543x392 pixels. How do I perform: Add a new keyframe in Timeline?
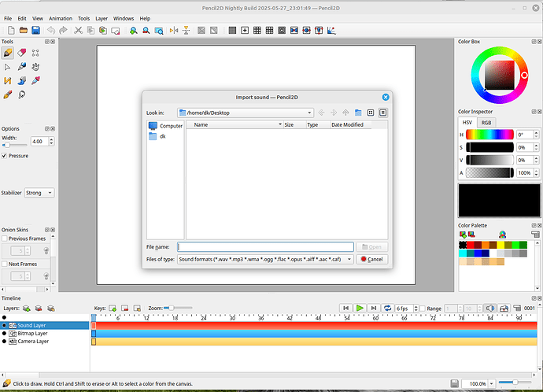click(x=113, y=309)
